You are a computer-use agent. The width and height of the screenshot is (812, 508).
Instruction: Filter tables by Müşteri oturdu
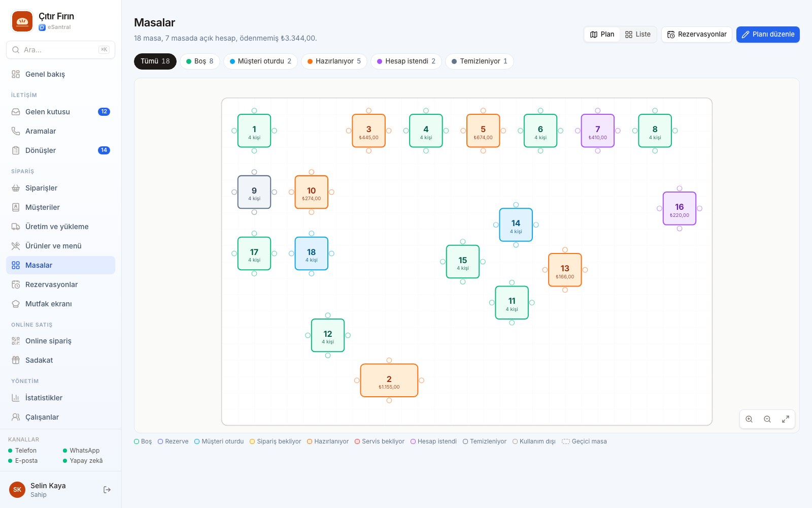coord(260,61)
